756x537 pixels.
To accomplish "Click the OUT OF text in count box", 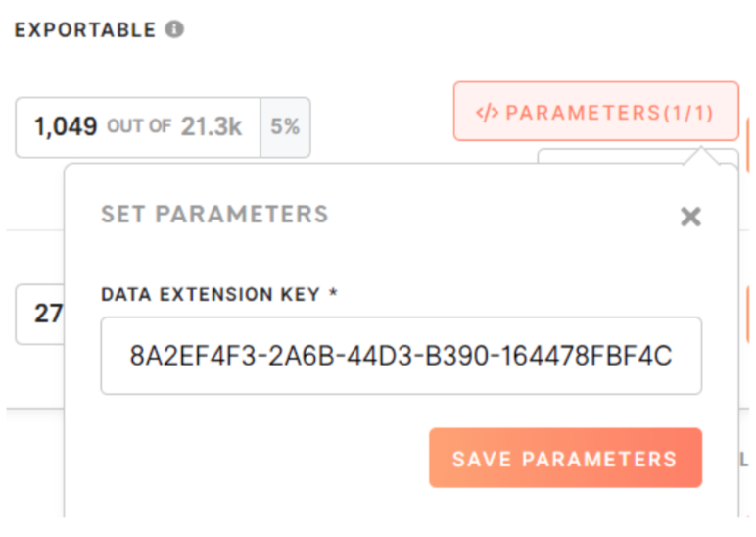I will (139, 126).
